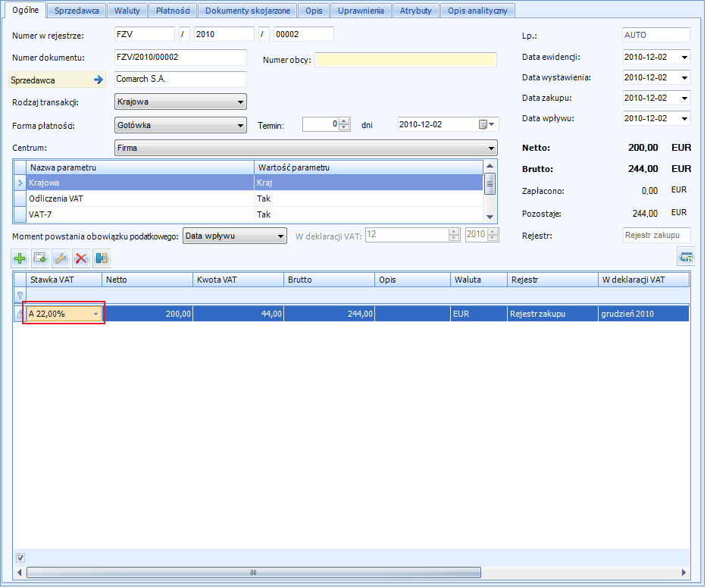Viewport: 707px width, 588px height.
Task: Expand the Forma płatności dropdown
Action: click(x=240, y=125)
